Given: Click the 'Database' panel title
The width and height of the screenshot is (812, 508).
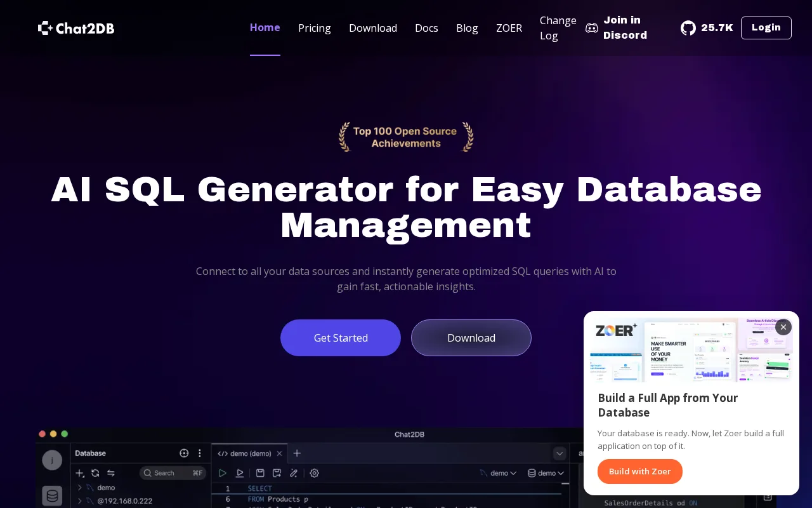Looking at the screenshot, I should coord(91,453).
